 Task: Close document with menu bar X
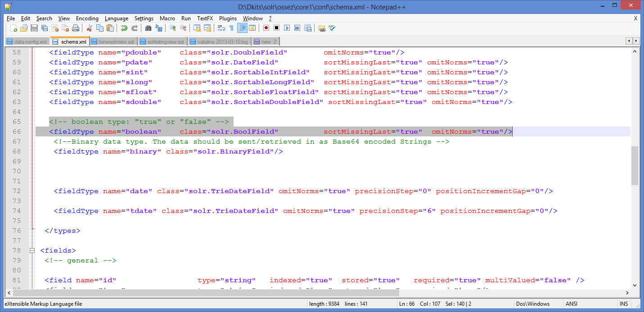[x=635, y=18]
